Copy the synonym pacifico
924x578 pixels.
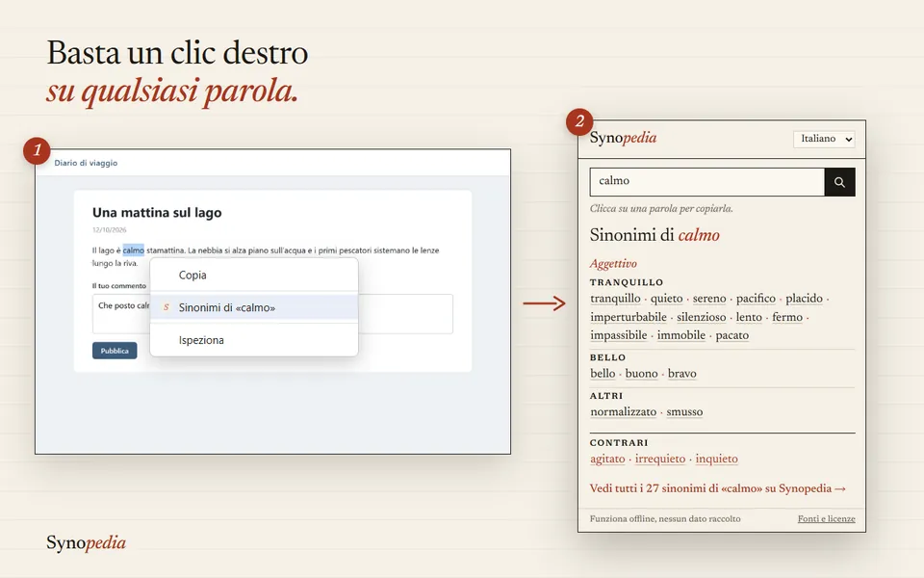[756, 299]
